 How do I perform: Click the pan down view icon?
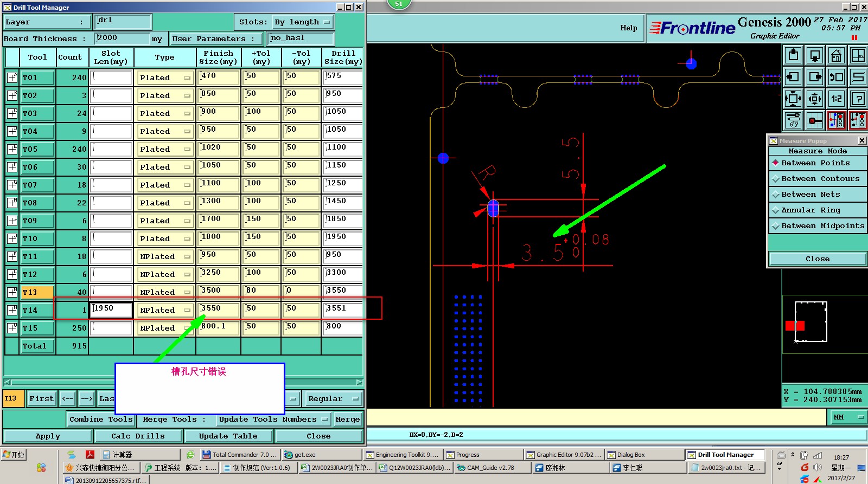pyautogui.click(x=815, y=55)
